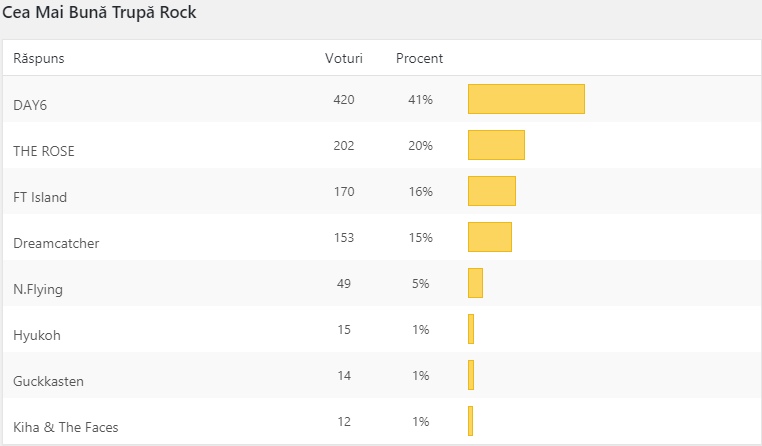Click the 153 votes cell
This screenshot has height=446, width=762.
tap(344, 237)
